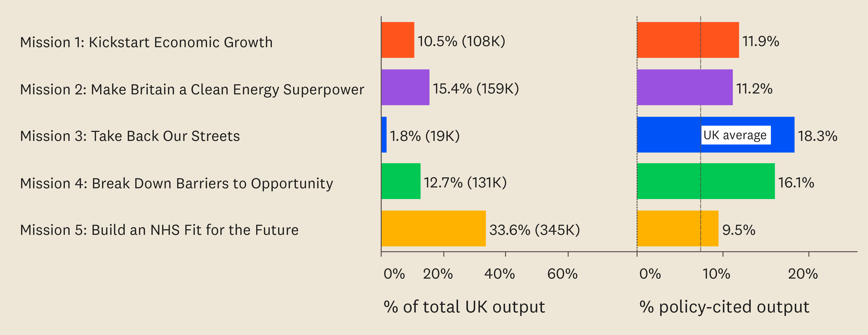
Task: Select the Mission 2 Clean Energy Superpower label
Action: pos(192,90)
